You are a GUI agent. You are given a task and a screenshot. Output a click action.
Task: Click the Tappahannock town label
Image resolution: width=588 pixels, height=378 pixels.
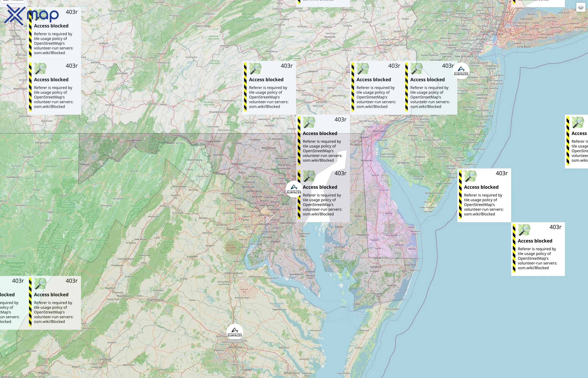(279, 309)
